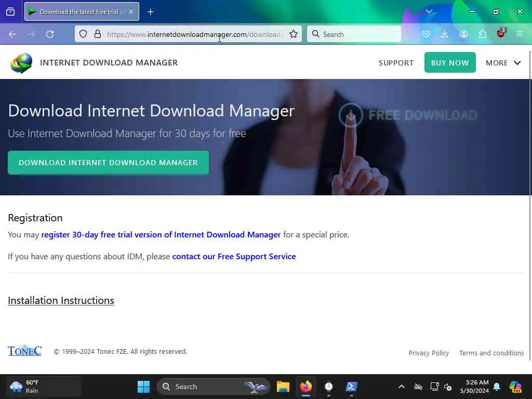Click the BUY NOW button
Viewport: 532px width, 399px height.
(x=450, y=62)
